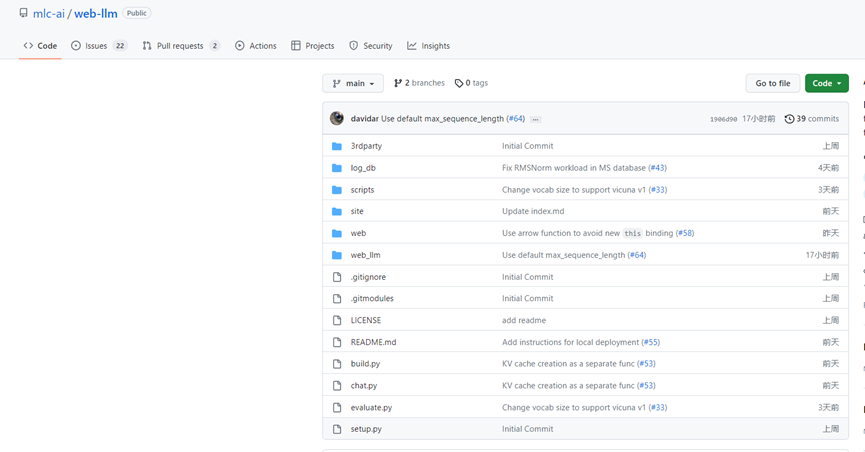The image size is (865, 452).
Task: Open the log_db folder
Action: [x=363, y=168]
